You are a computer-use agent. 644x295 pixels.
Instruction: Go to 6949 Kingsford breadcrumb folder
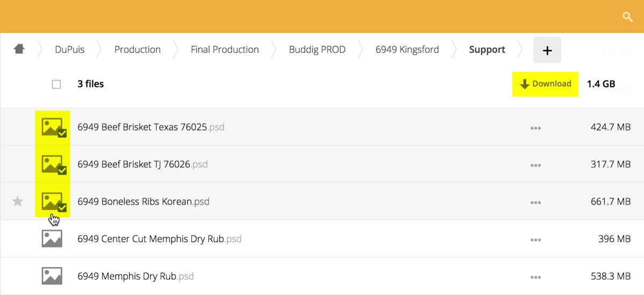pos(407,50)
